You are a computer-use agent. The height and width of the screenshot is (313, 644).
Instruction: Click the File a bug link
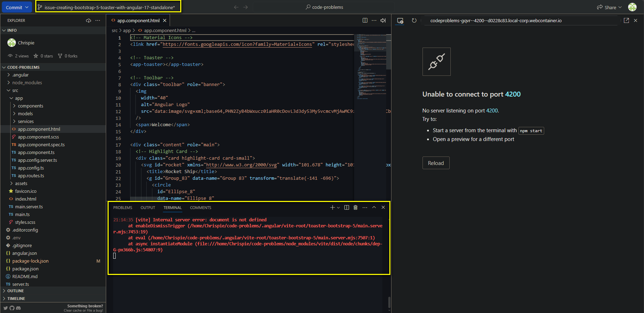pyautogui.click(x=95, y=311)
